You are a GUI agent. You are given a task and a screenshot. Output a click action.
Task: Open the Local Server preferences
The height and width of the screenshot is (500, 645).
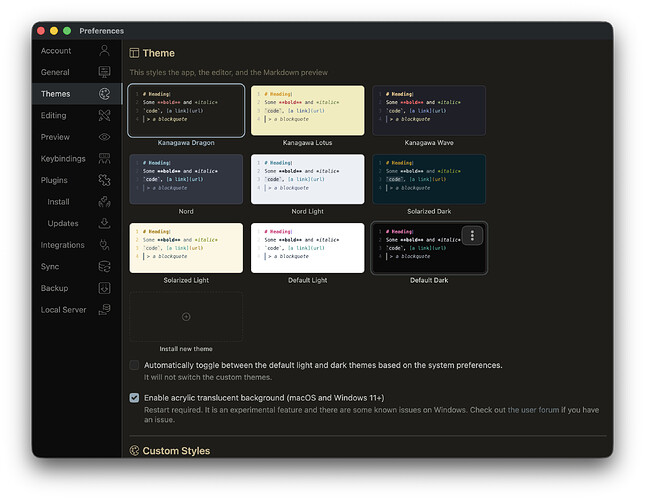pos(77,310)
